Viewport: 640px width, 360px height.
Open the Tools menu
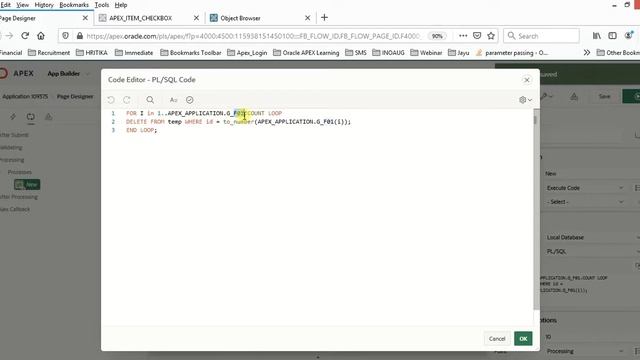[102, 5]
